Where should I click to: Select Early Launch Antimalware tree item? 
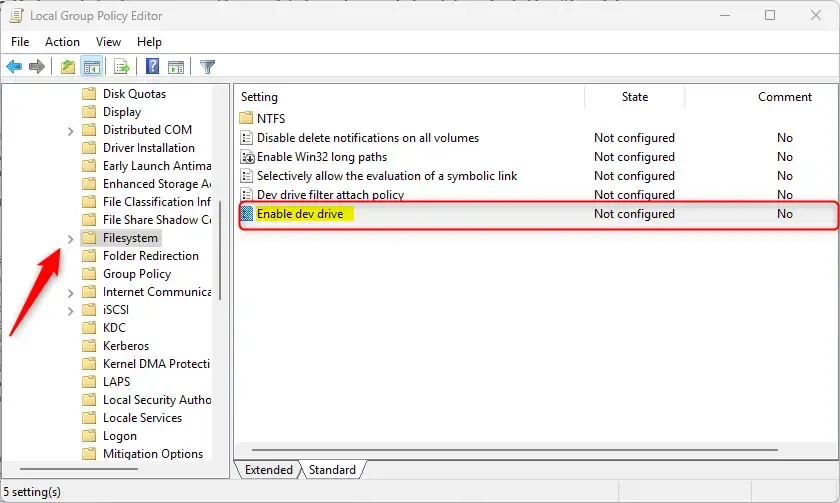(x=156, y=166)
